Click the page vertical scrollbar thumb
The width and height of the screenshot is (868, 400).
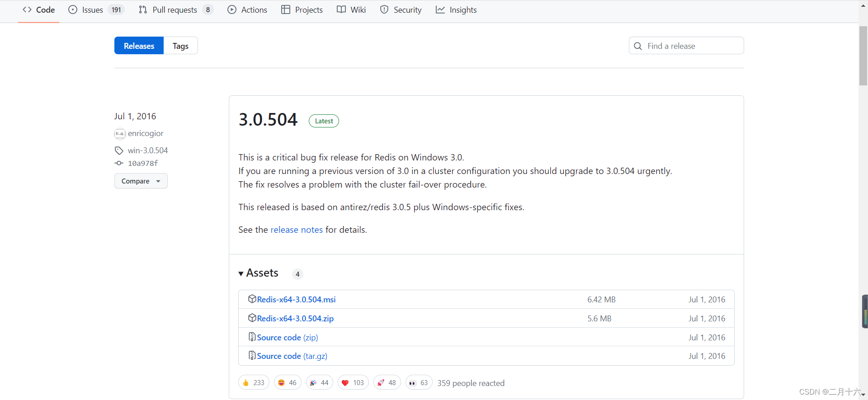(x=863, y=55)
